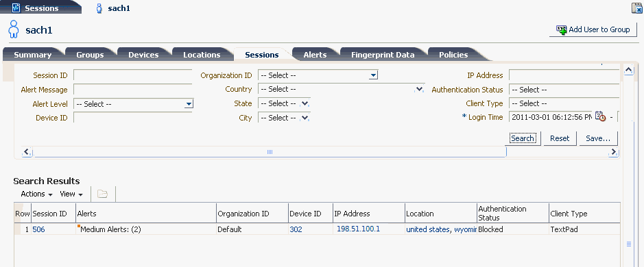Click the close-tab icon at top right

point(636,8)
